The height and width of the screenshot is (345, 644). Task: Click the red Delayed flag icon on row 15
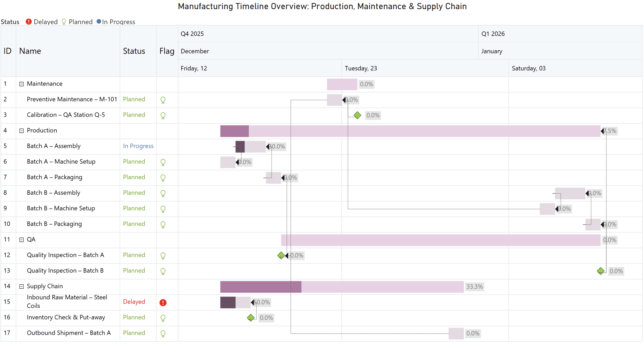click(163, 303)
